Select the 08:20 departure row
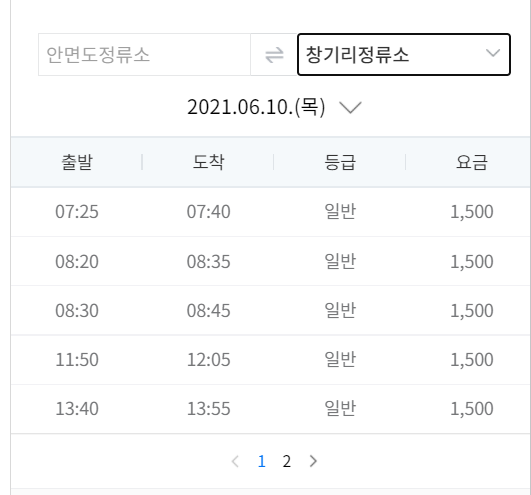Image resolution: width=531 pixels, height=495 pixels. click(x=271, y=261)
